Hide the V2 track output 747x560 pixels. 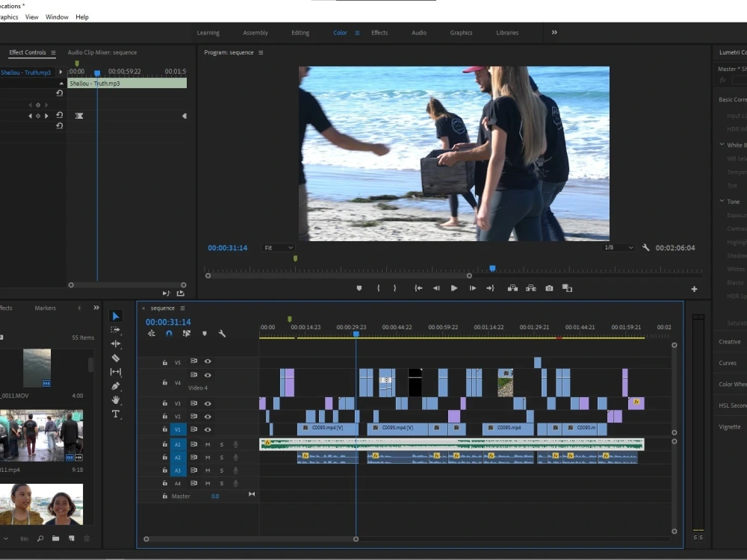(x=208, y=416)
